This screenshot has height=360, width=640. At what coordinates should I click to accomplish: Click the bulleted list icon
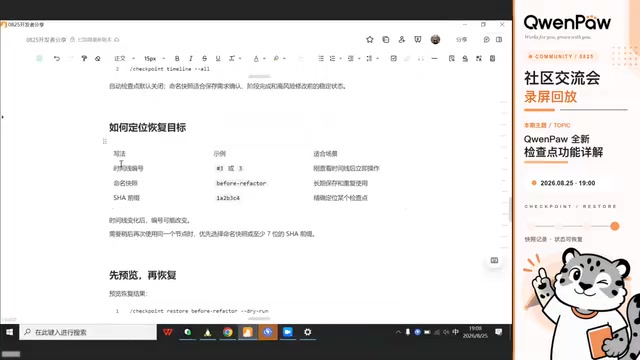coord(321,59)
